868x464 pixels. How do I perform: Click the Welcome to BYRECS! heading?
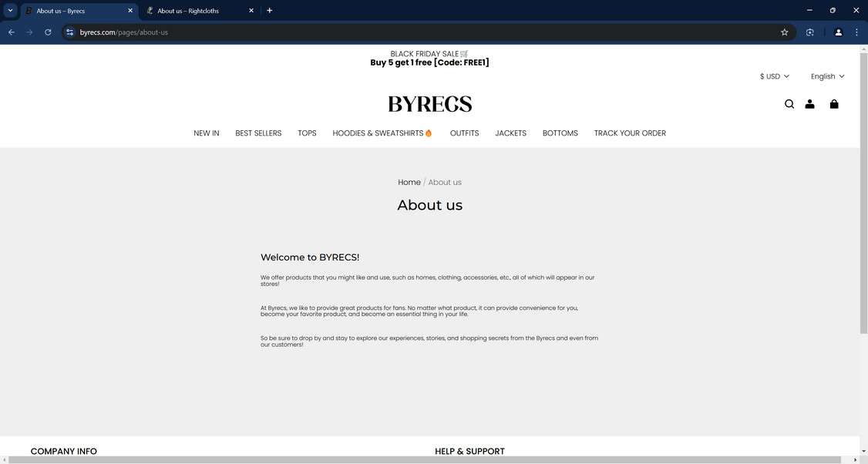coord(310,257)
